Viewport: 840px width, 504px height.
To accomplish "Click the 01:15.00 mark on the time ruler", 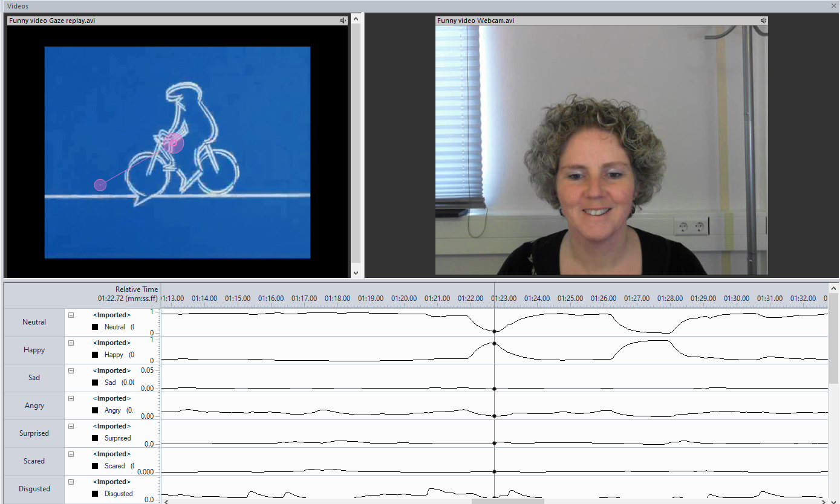I will 238,299.
